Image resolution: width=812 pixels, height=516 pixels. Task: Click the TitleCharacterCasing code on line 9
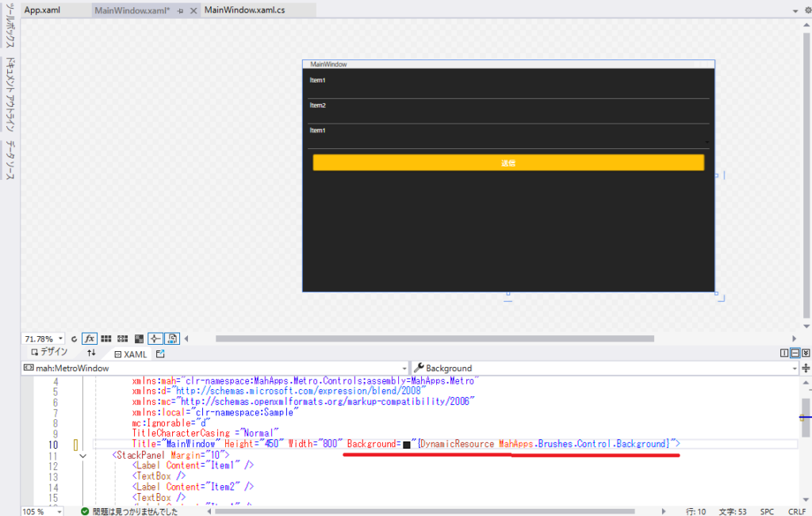tap(205, 434)
